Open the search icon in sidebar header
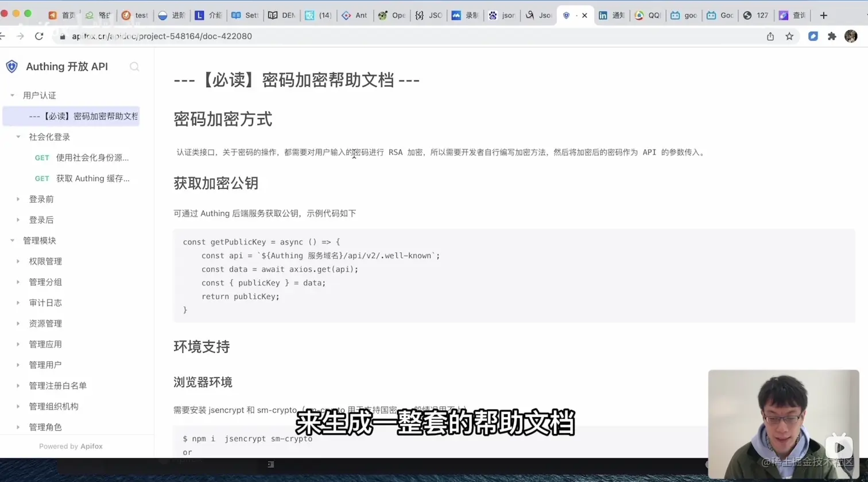Screen dimensions: 868x482 tap(134, 67)
